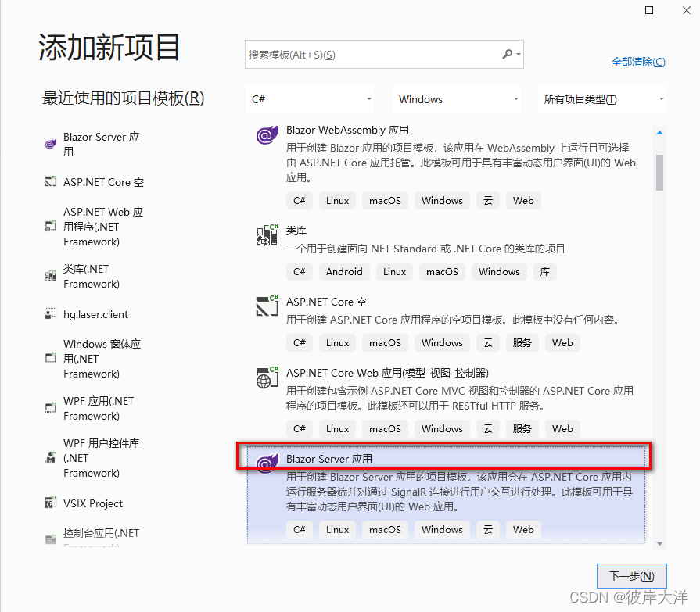Click the WPF 用户控件库 icon

[x=50, y=458]
